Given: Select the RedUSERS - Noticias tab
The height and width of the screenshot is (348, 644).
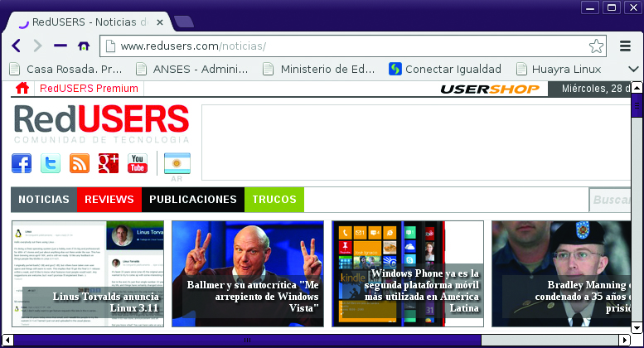Looking at the screenshot, I should 89,22.
